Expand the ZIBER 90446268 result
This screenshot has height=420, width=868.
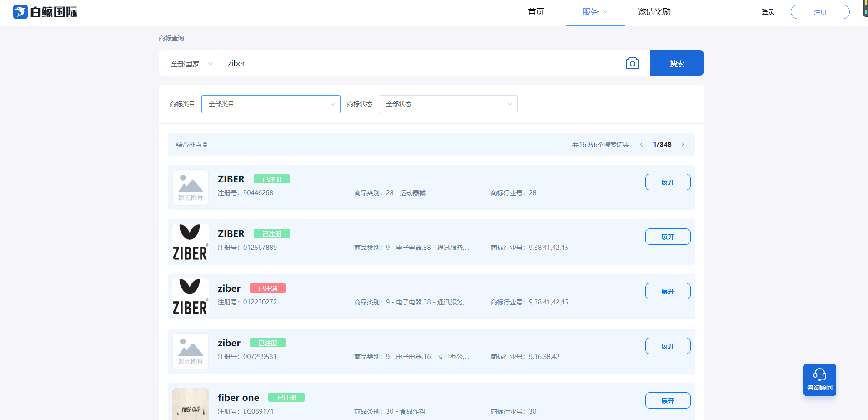click(667, 182)
